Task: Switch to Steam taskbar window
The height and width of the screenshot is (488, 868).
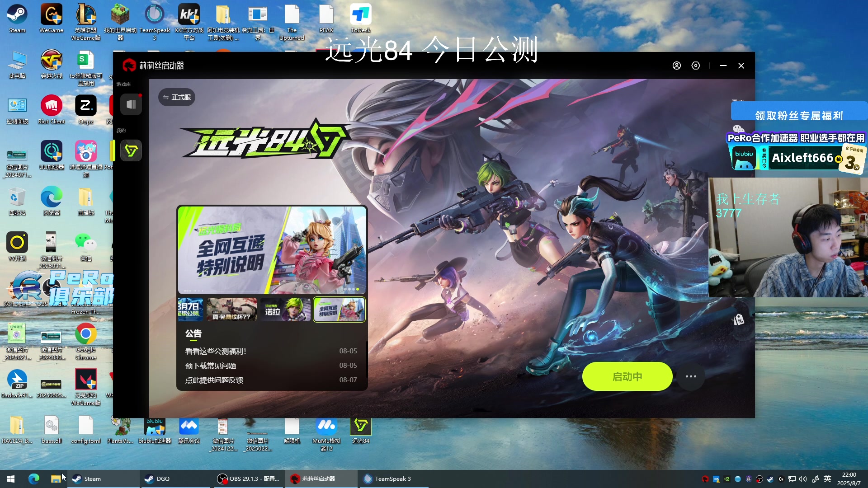Action: pyautogui.click(x=104, y=479)
